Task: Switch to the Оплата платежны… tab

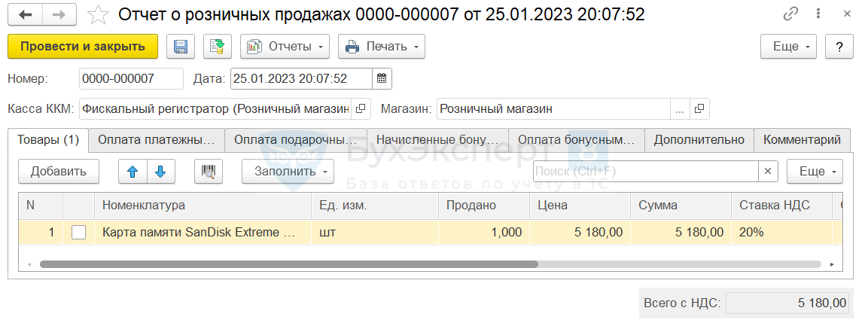Action: 156,140
